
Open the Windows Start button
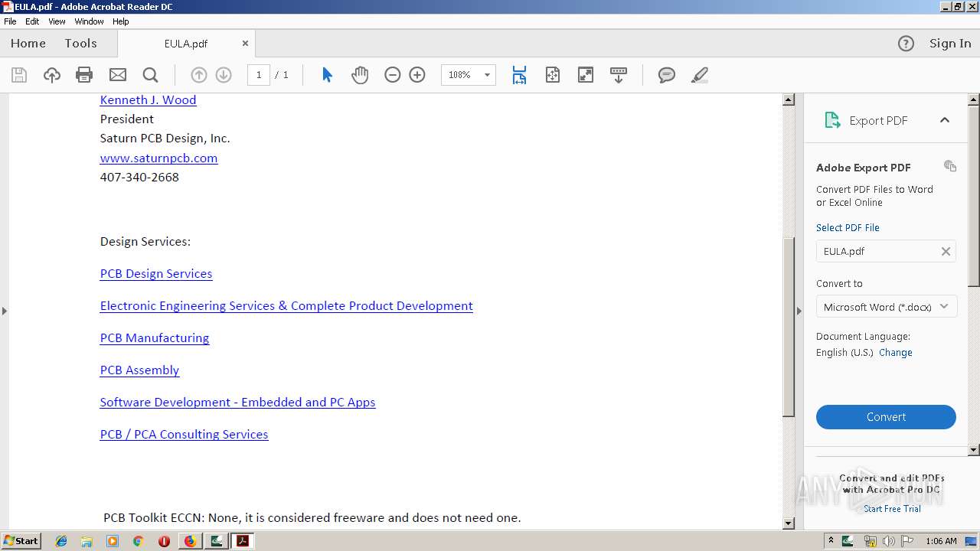click(x=21, y=541)
